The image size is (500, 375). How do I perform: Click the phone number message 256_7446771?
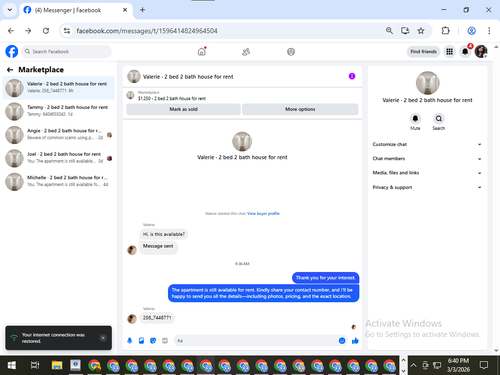tap(157, 318)
